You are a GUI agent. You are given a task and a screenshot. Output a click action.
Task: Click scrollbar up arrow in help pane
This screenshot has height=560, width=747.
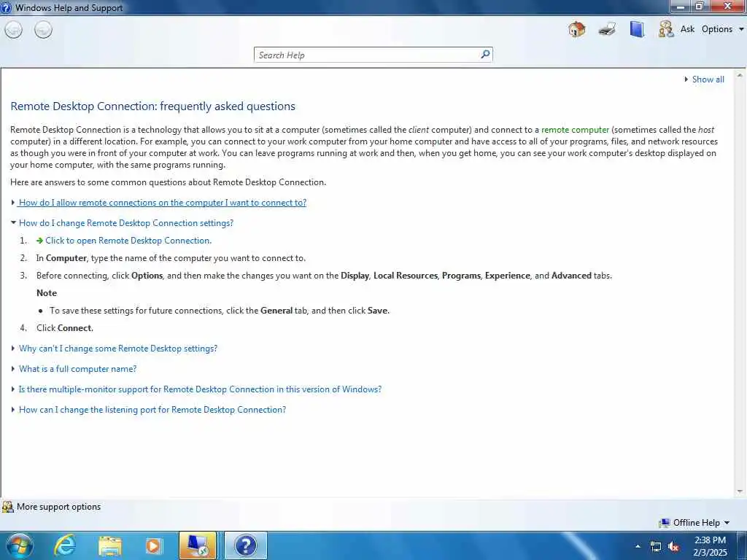coord(740,75)
